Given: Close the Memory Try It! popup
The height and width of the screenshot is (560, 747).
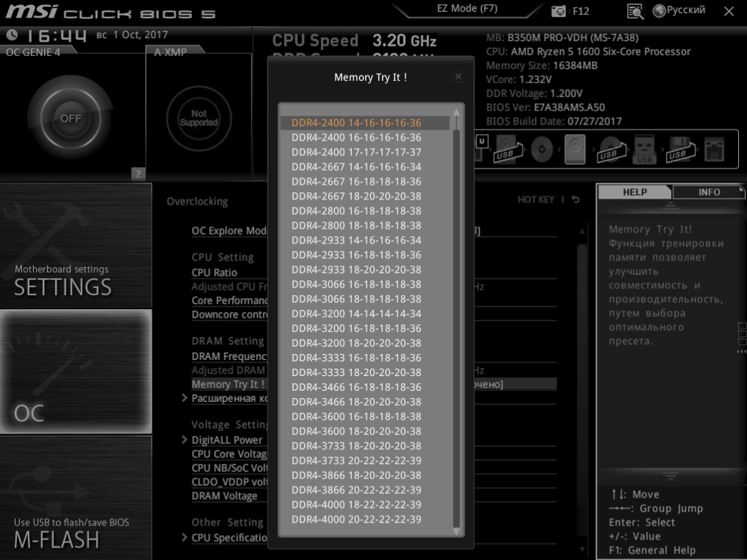Looking at the screenshot, I should (458, 77).
